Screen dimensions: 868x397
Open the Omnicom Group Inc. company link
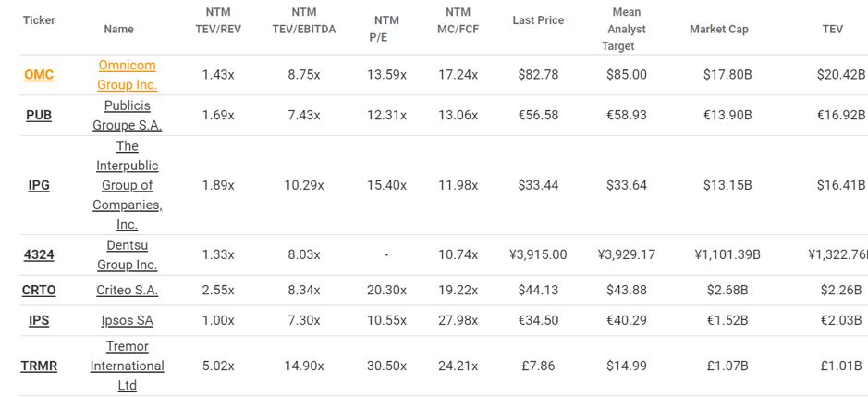128,75
